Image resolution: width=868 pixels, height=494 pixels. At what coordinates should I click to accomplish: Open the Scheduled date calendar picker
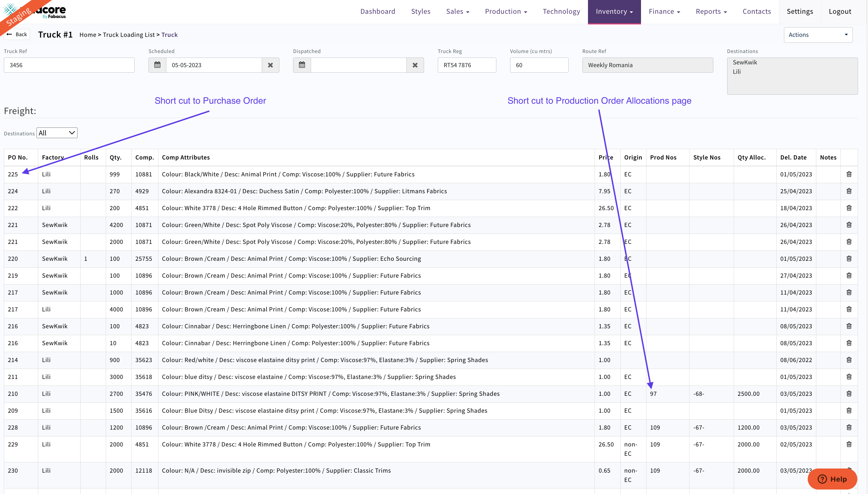point(157,65)
